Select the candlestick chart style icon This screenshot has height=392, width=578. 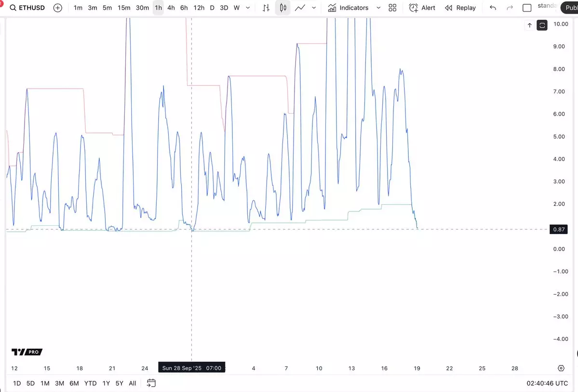click(x=283, y=8)
